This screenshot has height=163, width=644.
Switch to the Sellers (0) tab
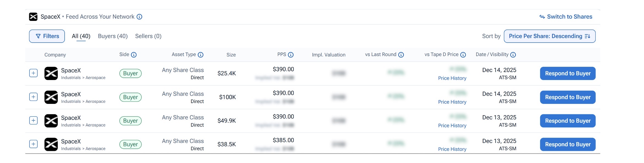148,36
